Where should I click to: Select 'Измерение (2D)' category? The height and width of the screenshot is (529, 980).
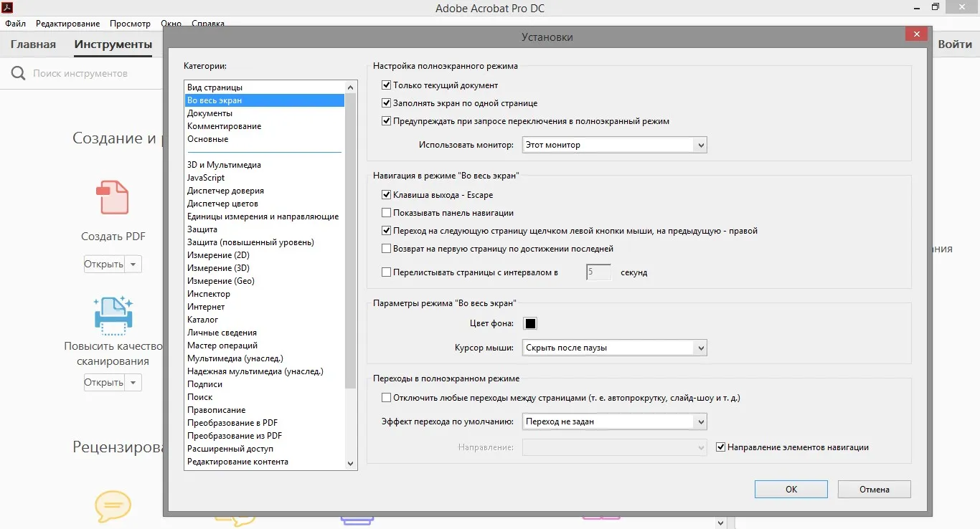click(x=265, y=255)
